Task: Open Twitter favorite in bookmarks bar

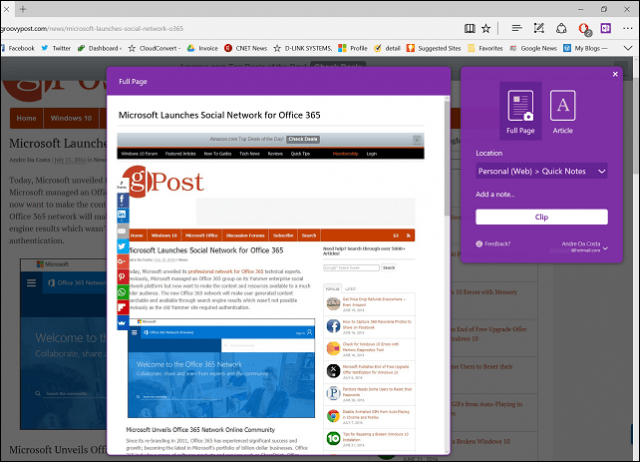Action: tap(56, 48)
